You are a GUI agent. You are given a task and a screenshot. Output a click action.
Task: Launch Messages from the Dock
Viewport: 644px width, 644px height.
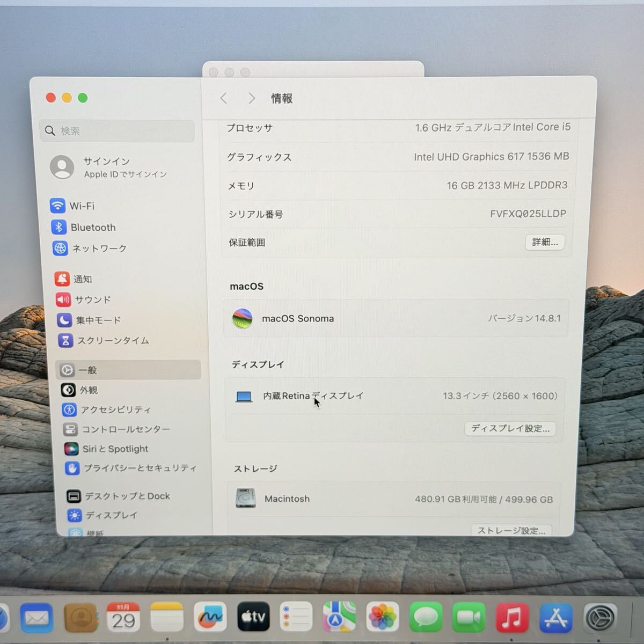426,618
